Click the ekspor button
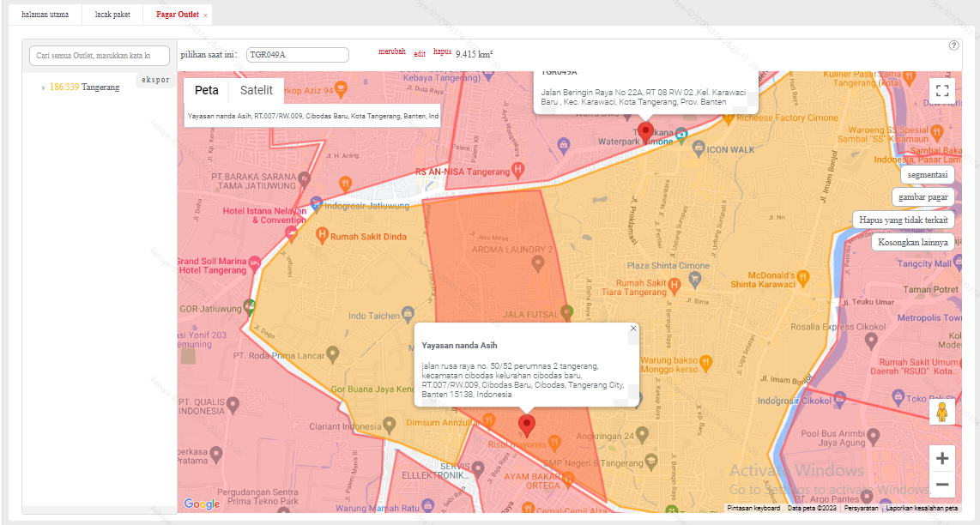 coord(155,80)
